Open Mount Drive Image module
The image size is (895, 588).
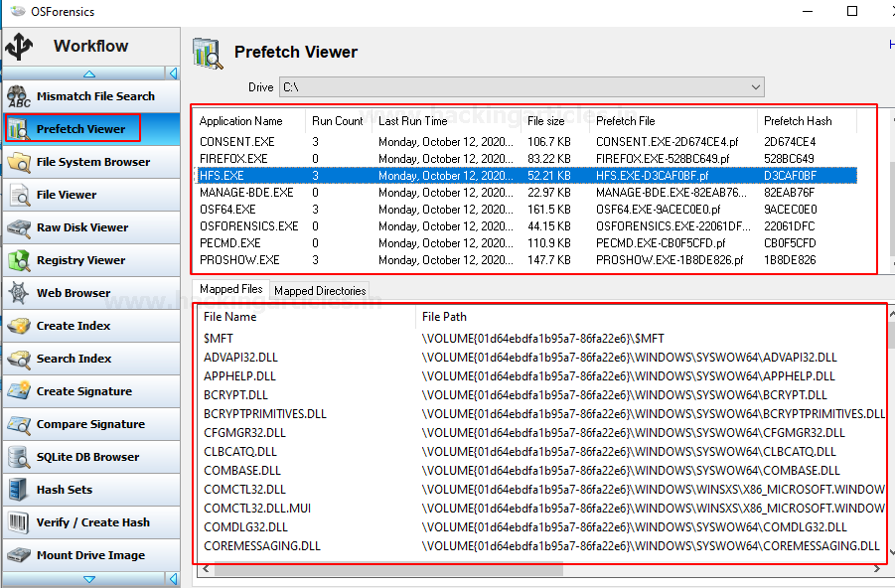coord(91,555)
